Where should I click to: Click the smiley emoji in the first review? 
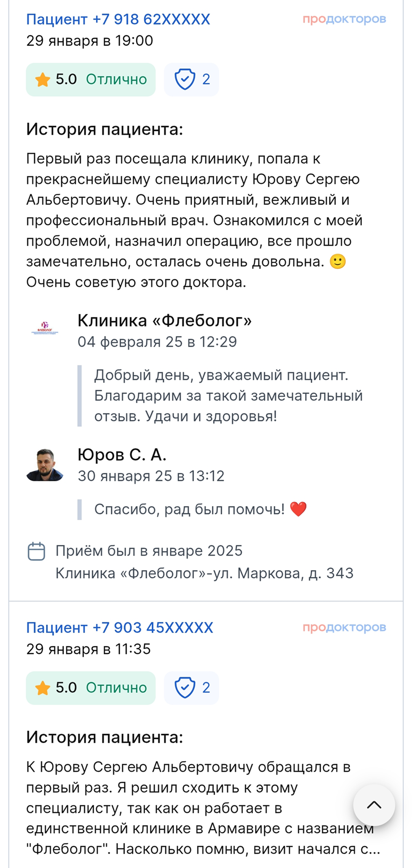pyautogui.click(x=338, y=262)
